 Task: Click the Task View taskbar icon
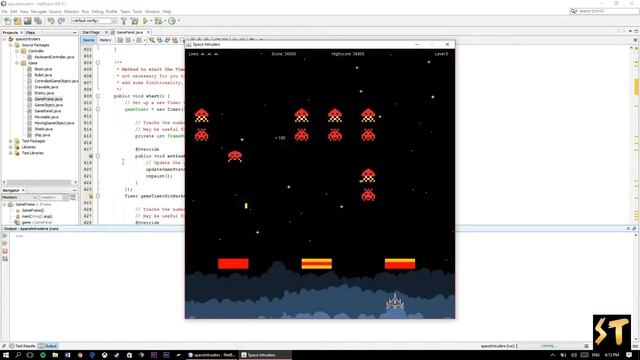pos(30,355)
